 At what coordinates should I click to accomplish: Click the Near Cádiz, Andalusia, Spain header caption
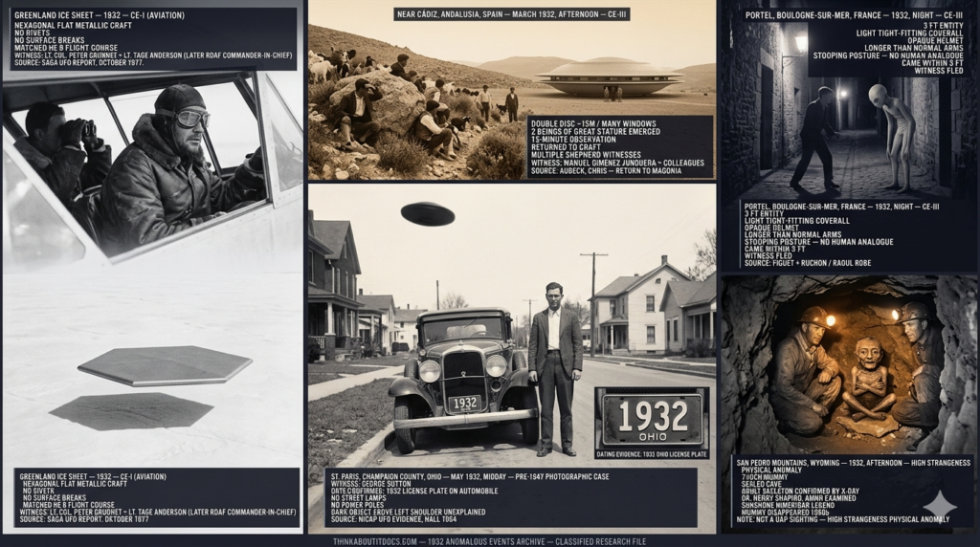[512, 13]
